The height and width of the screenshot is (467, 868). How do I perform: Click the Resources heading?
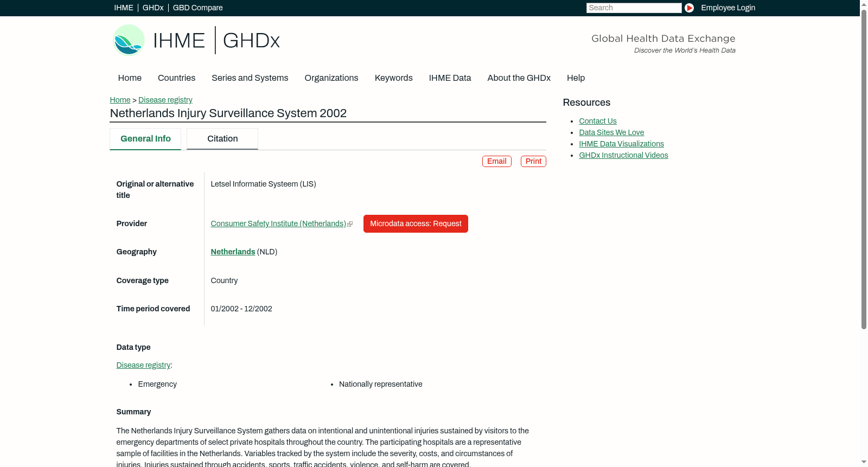[586, 103]
